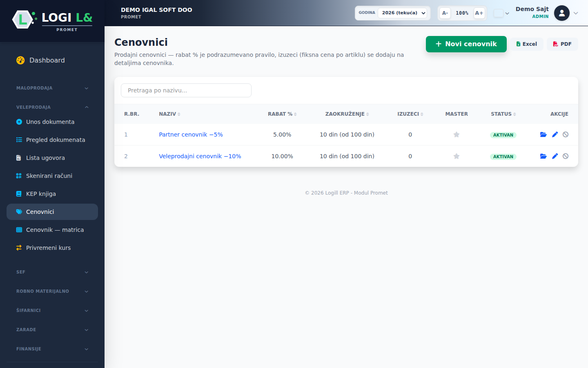Export list to PDF

(562, 44)
